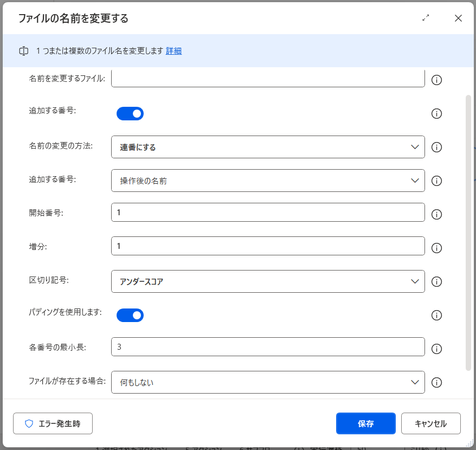Click info icon next to 増分 field

click(436, 248)
